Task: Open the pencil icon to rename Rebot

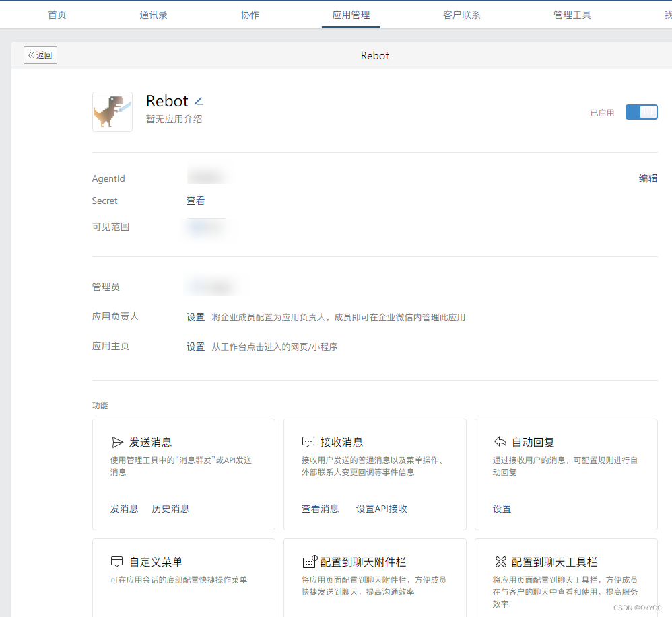Action: point(199,100)
